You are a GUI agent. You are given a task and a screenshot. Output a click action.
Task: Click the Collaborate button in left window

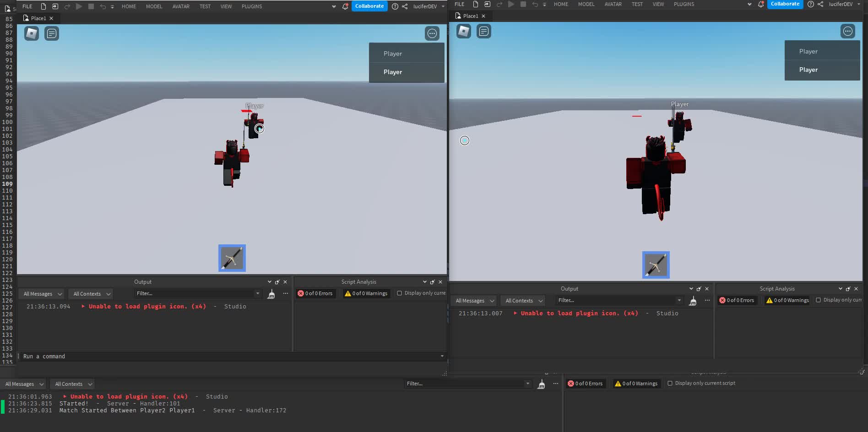tap(369, 6)
